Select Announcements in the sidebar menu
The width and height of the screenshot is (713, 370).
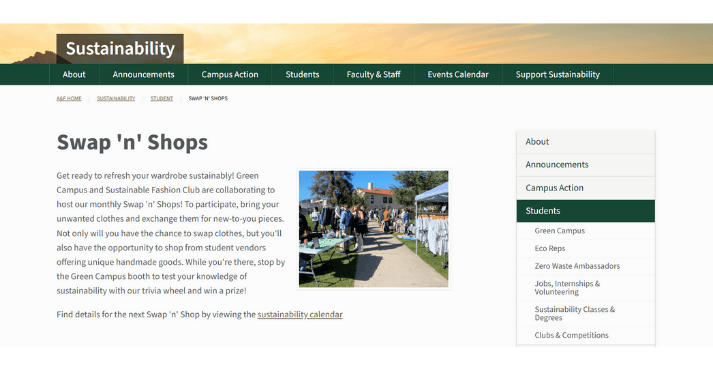pyautogui.click(x=586, y=165)
